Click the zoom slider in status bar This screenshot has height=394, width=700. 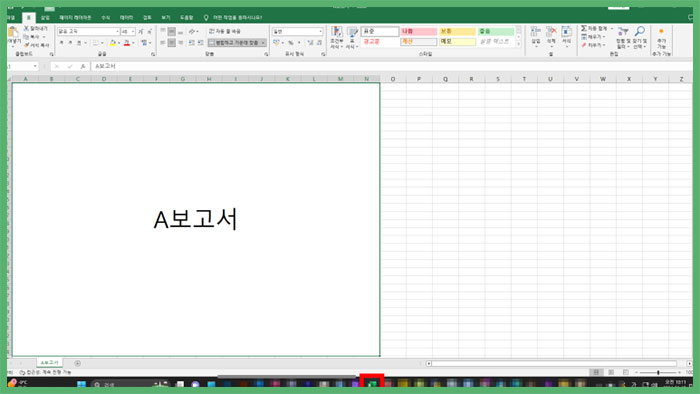point(658,372)
